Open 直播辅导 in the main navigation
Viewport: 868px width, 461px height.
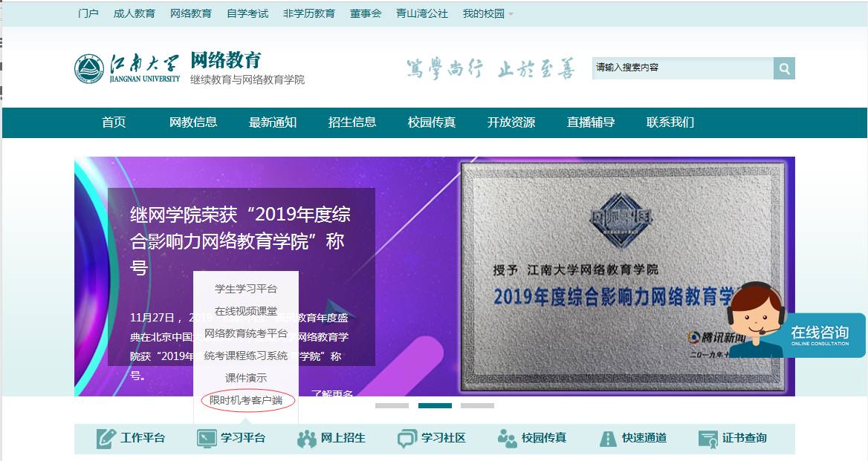591,122
